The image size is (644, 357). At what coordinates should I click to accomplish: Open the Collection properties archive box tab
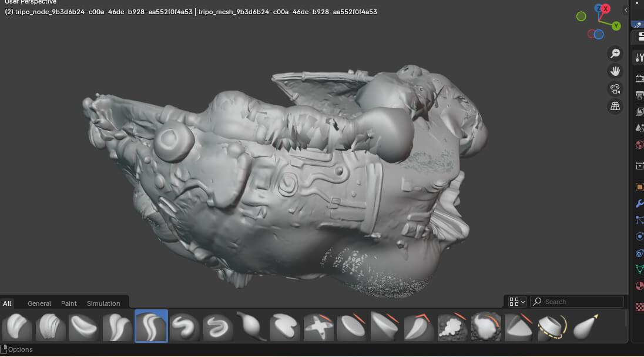pyautogui.click(x=639, y=165)
